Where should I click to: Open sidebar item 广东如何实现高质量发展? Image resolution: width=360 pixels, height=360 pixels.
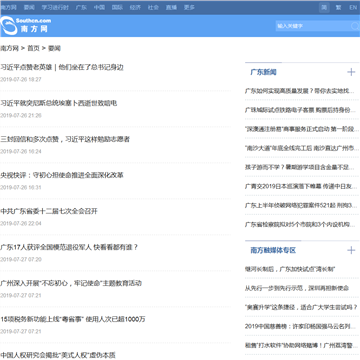298,91
